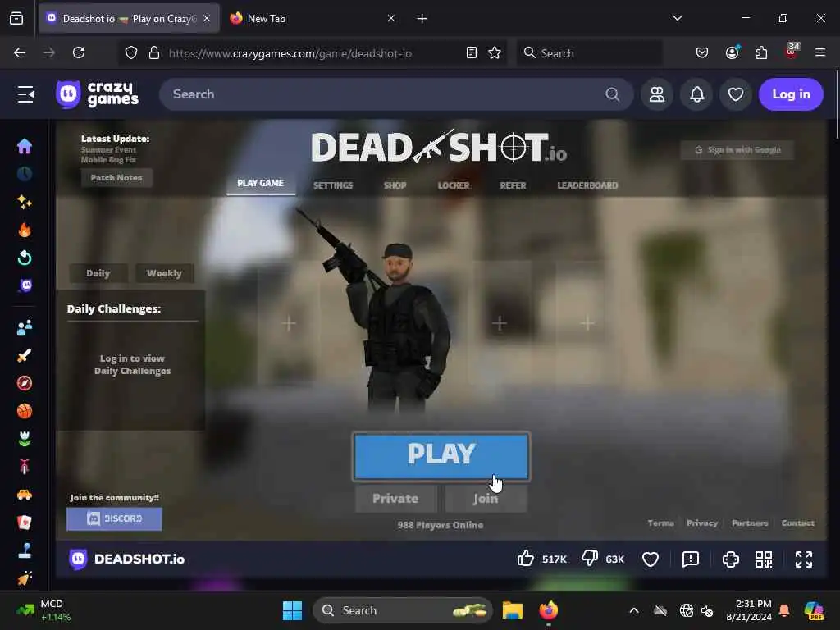Image resolution: width=840 pixels, height=630 pixels.
Task: Open the CrazyGames home sidebar icon
Action: click(x=25, y=146)
